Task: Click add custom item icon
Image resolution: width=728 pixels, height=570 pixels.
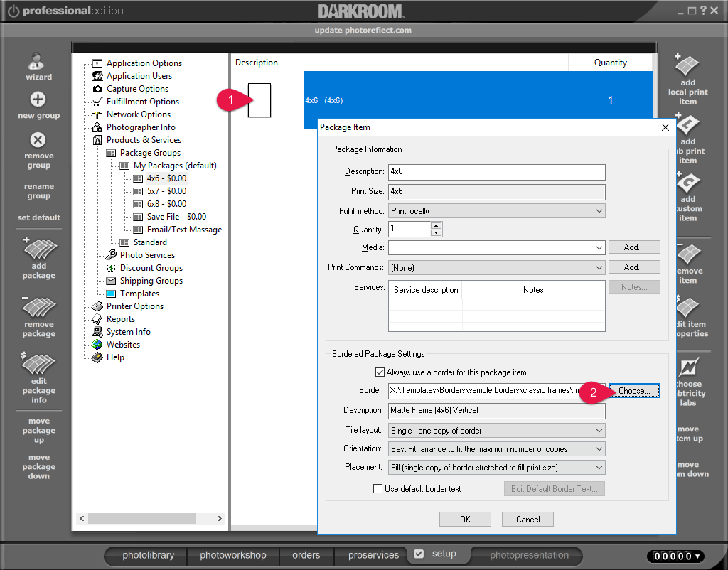Action: tap(687, 182)
